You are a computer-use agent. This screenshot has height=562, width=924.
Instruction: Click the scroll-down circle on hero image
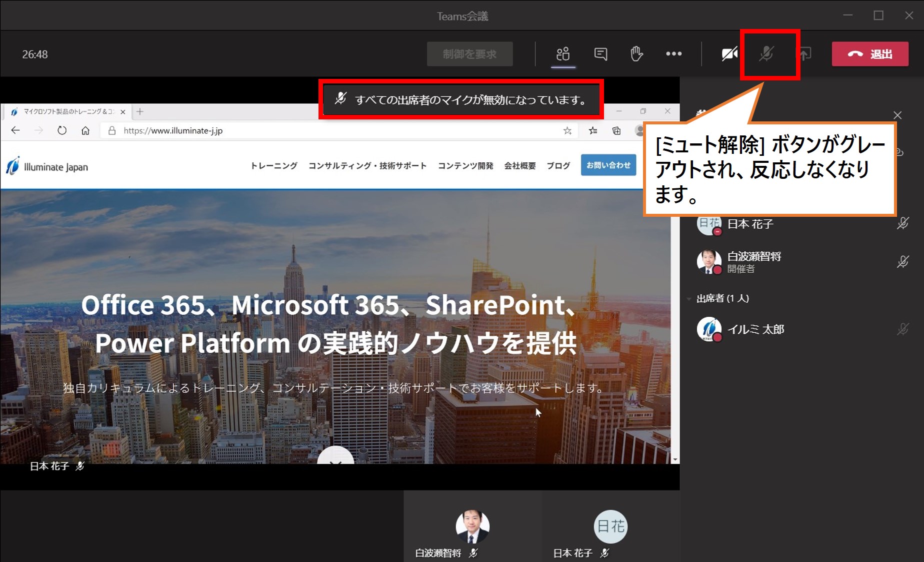[x=335, y=456]
